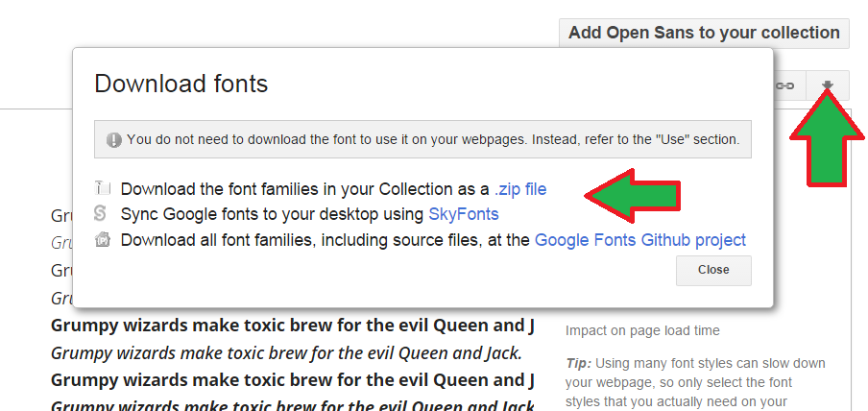Click the zip archive icon beside first option
The image size is (868, 411).
[102, 189]
